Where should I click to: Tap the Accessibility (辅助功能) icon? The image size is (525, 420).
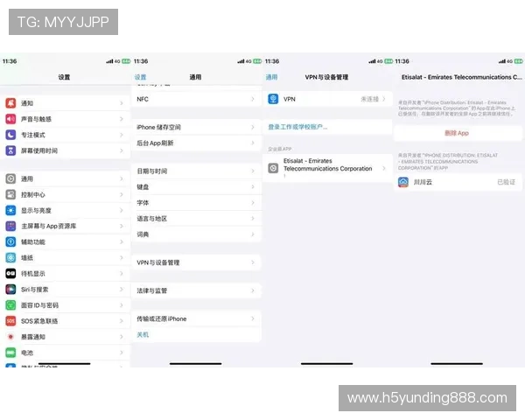click(x=10, y=241)
